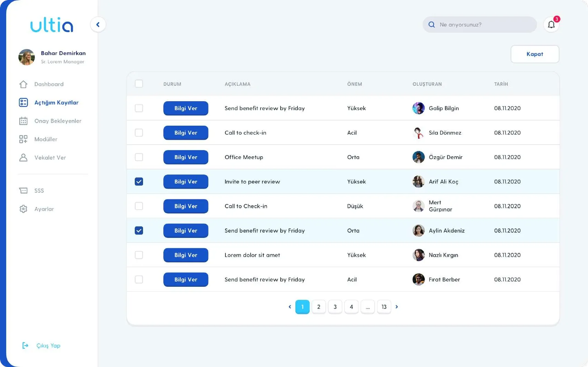The height and width of the screenshot is (367, 588).
Task: Select pagination page 13
Action: coord(384,307)
